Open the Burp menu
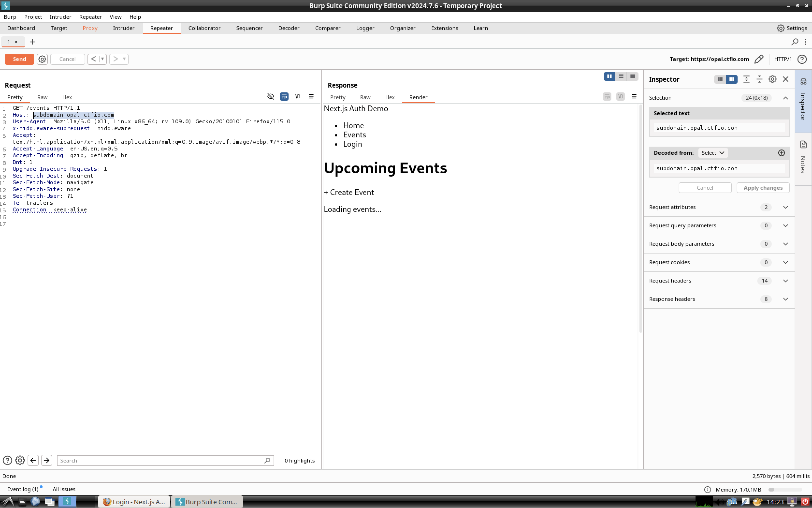Image resolution: width=812 pixels, height=508 pixels. 10,17
